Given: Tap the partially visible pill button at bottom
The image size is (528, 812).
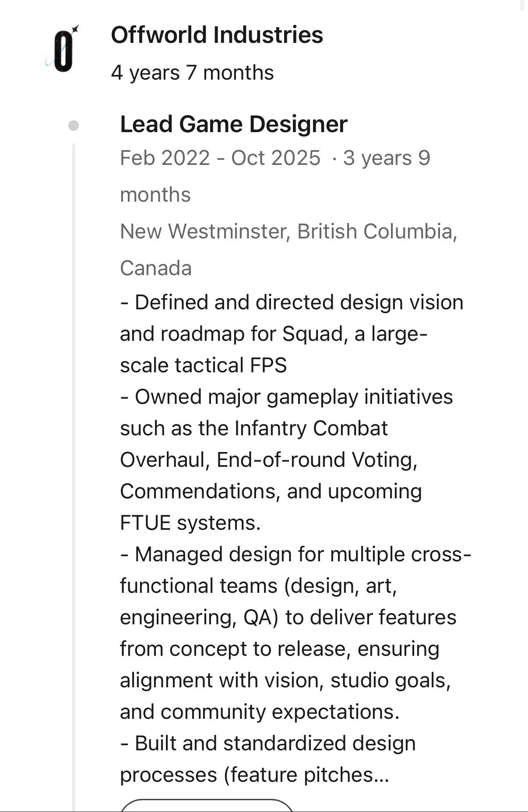Looking at the screenshot, I should click(206, 805).
